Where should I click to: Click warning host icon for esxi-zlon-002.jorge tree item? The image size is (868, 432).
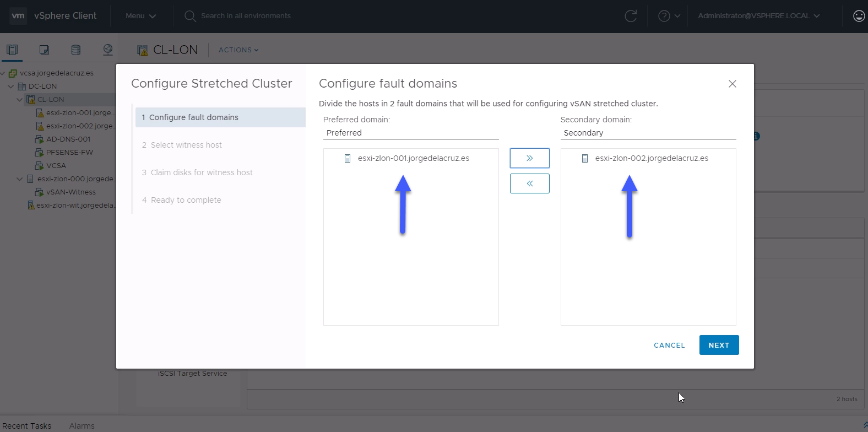[x=40, y=126]
